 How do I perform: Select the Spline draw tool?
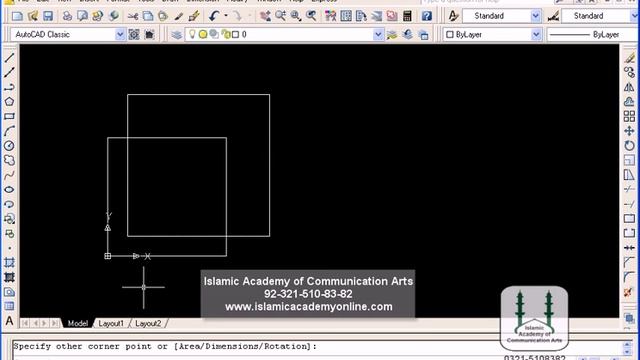(x=9, y=175)
